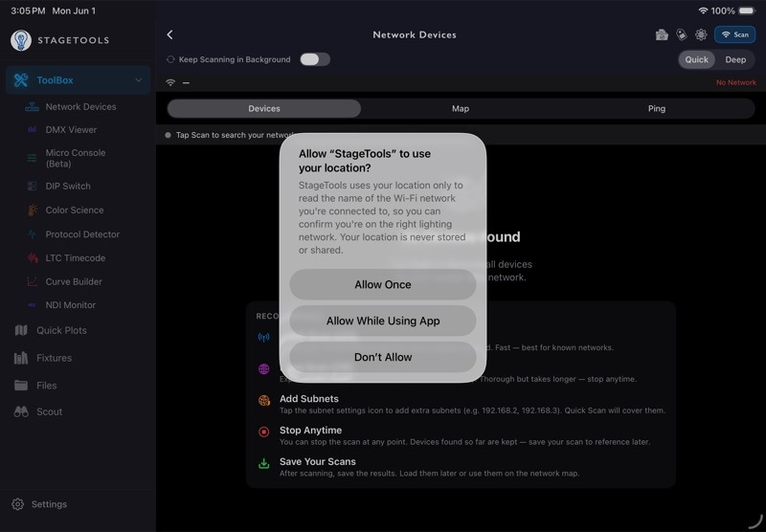This screenshot has width=766, height=532.
Task: Click the location dialog title text
Action: (x=365, y=161)
